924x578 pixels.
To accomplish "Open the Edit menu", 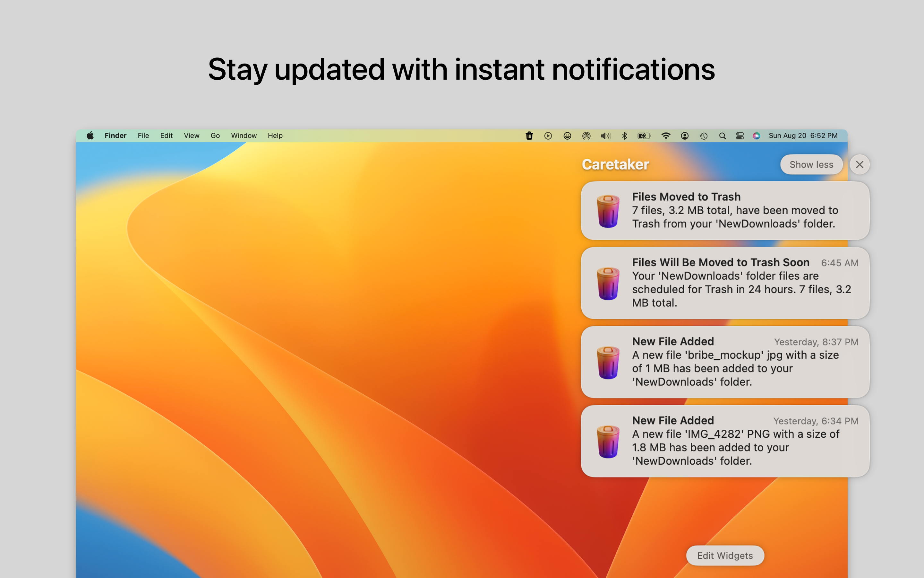I will tap(167, 136).
